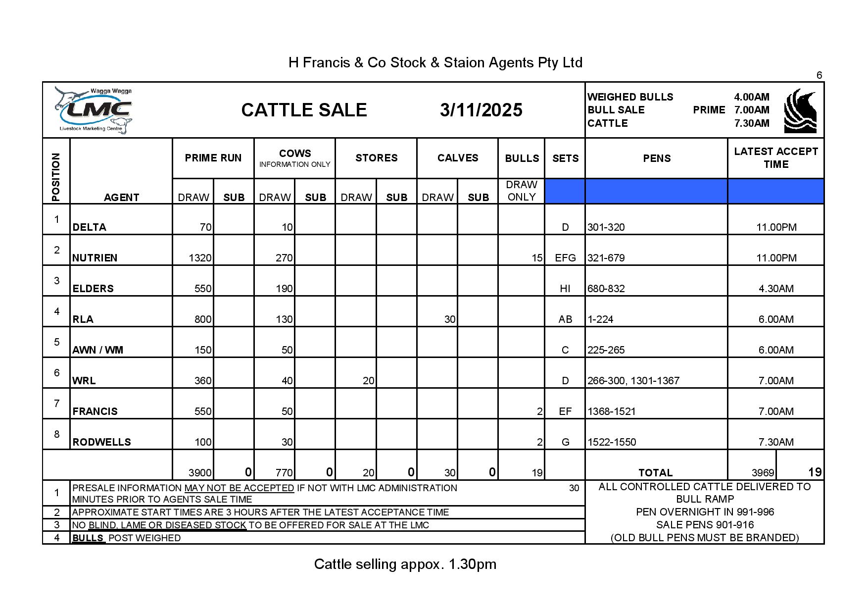The width and height of the screenshot is (868, 614).
Task: Click the underlined BULLS note text
Action: coord(88,538)
